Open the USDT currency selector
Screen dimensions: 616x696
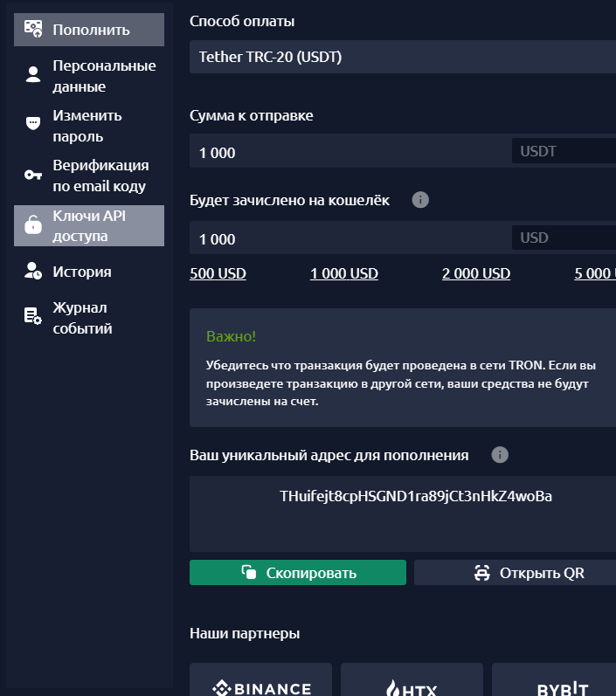pos(564,151)
